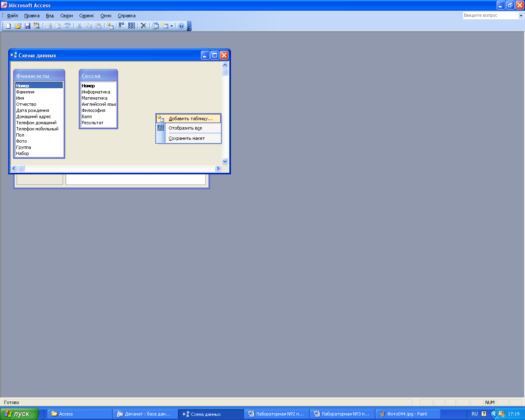Viewport: 525px width, 420px height.
Task: Switch to 'Лабораторная №3' taskbar button
Action: [x=342, y=414]
